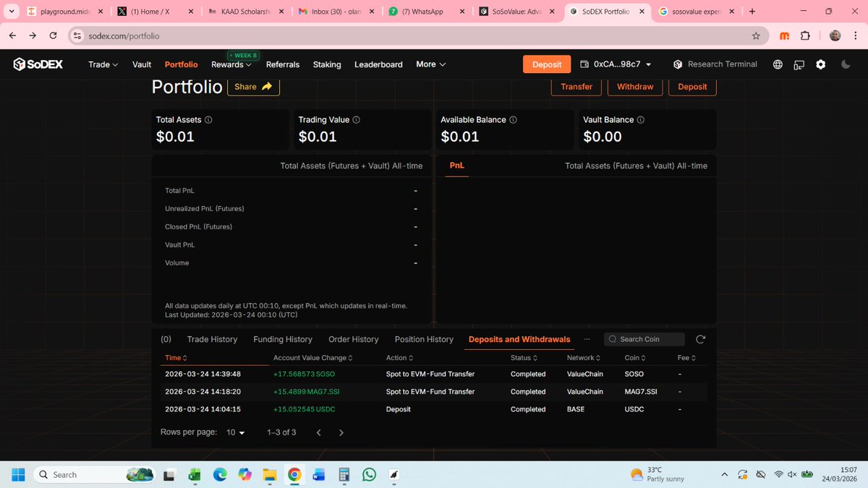Open weather widget 33°C Partly sunny
The image size is (868, 488).
[657, 474]
